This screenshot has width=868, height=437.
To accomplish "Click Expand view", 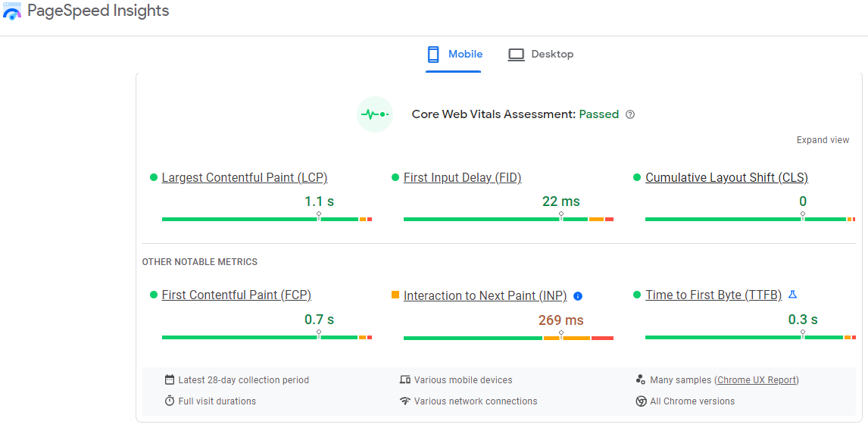I will 823,139.
